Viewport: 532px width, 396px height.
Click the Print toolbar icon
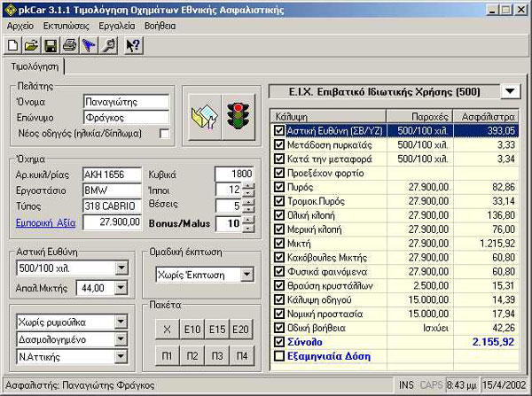(69, 45)
